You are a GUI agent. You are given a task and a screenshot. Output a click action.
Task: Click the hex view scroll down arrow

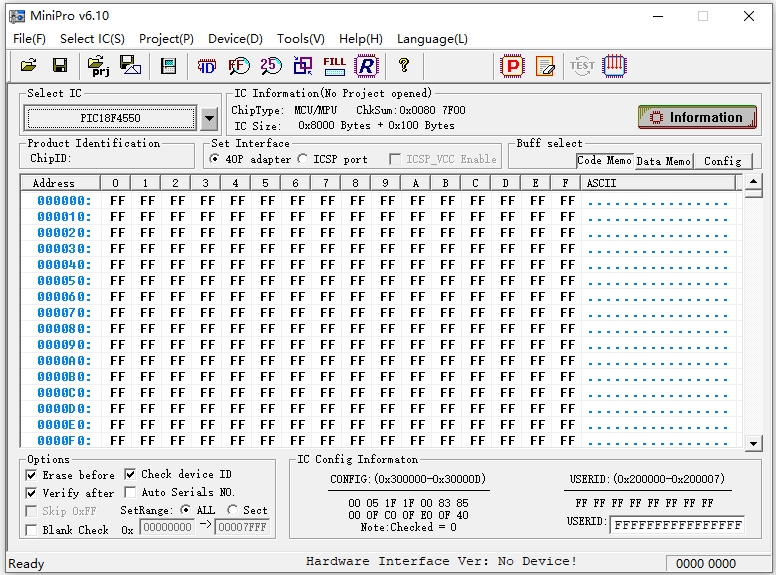tap(753, 443)
